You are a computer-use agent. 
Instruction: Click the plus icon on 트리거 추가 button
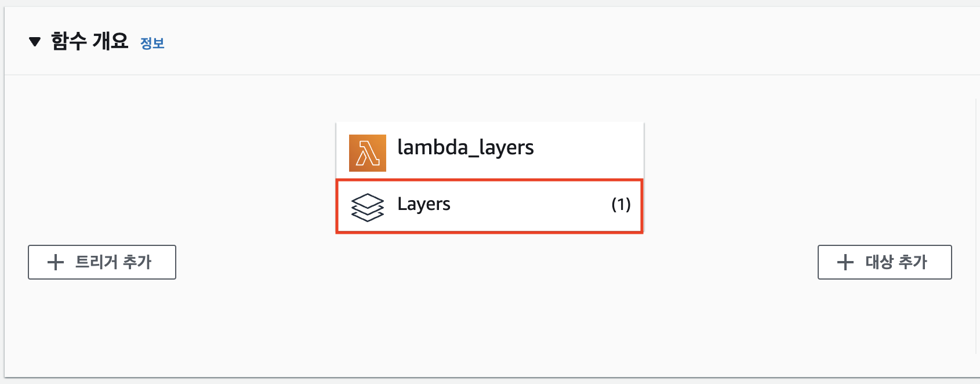(55, 262)
